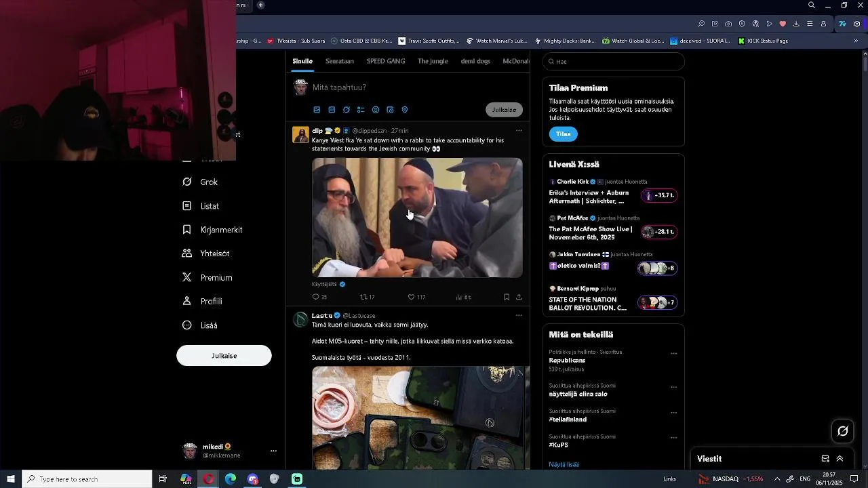This screenshot has height=488, width=868.
Task: Open näyttelijä elina salo trend
Action: tap(578, 394)
